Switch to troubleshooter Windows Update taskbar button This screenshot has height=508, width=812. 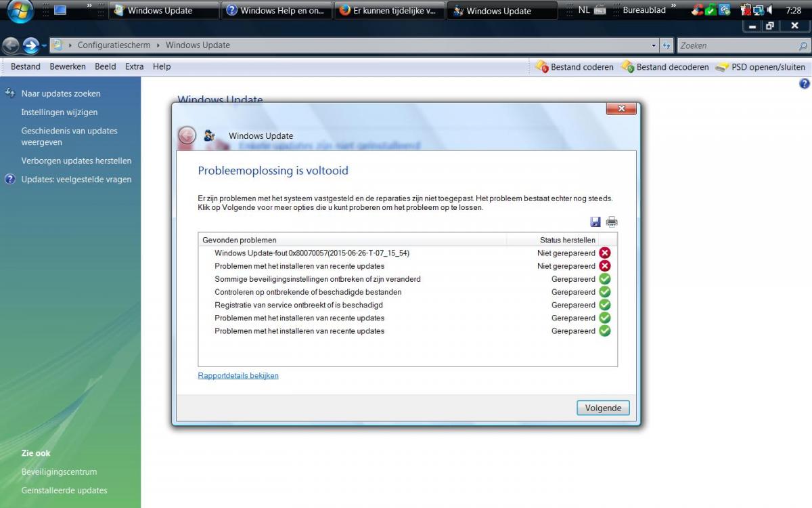tap(503, 10)
